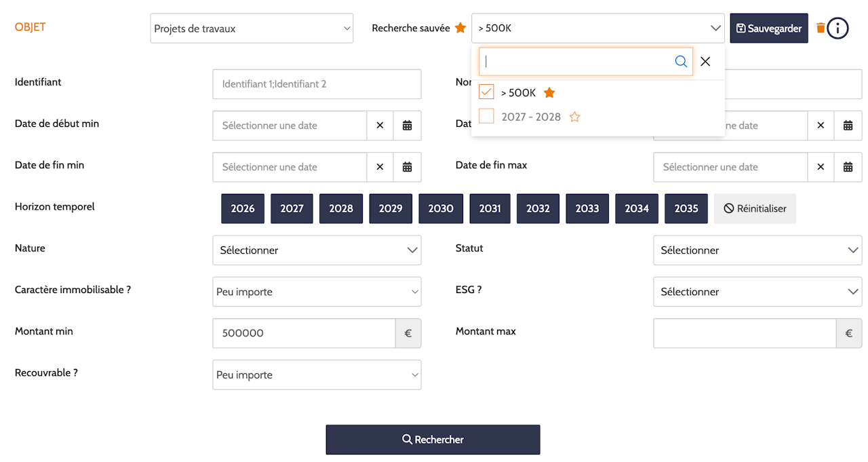Screen dimensions: 868x462
Task: Toggle the filled star next to > 500K
Action: point(549,92)
